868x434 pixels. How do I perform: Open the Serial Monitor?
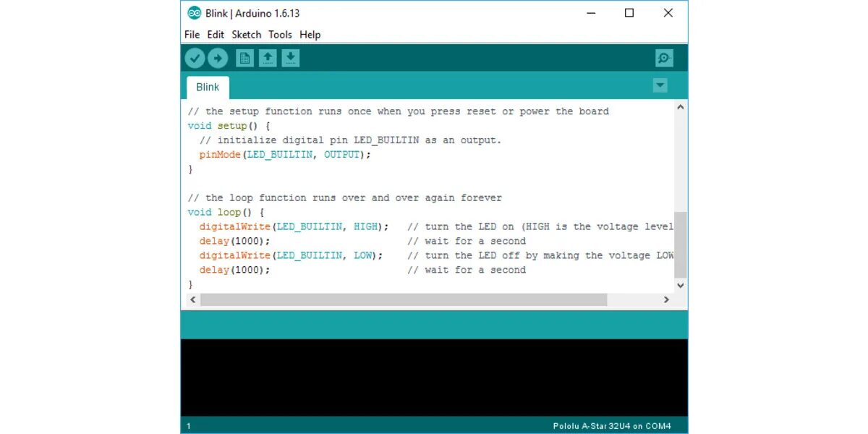click(664, 59)
